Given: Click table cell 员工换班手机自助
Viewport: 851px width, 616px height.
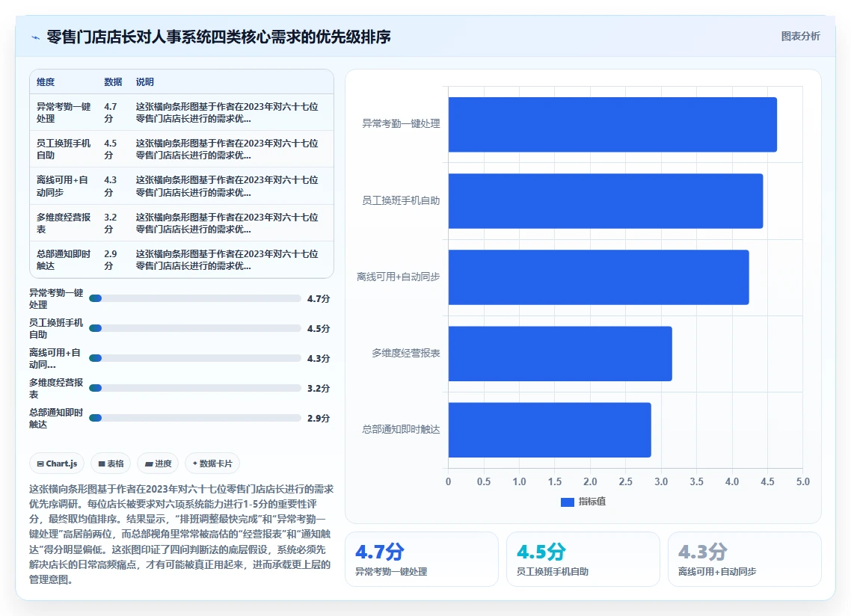Looking at the screenshot, I should click(x=64, y=150).
